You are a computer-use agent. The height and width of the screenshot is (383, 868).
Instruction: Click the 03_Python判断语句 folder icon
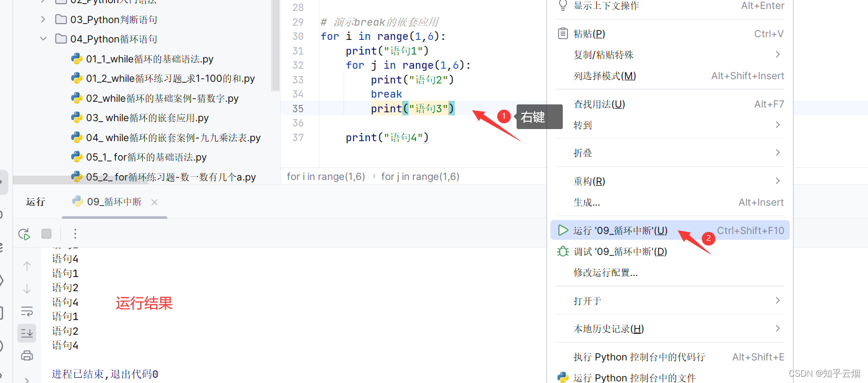pyautogui.click(x=61, y=19)
